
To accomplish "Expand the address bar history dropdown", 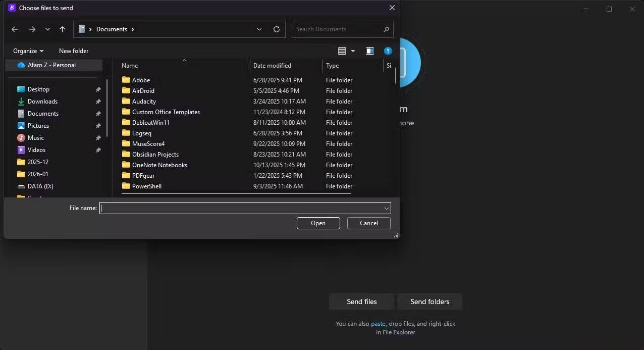I will (x=259, y=29).
